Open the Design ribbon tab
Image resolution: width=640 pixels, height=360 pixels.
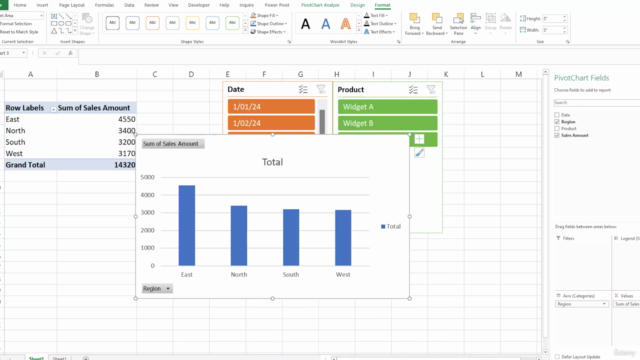pyautogui.click(x=358, y=5)
